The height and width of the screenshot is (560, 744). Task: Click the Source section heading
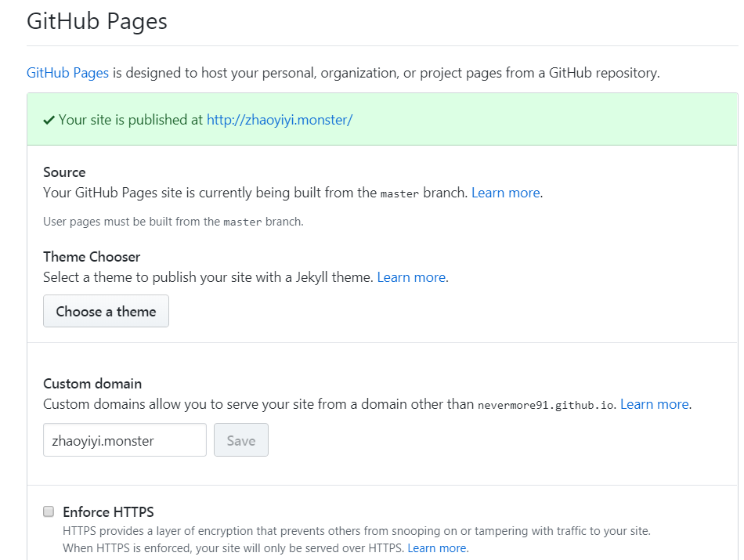[64, 172]
